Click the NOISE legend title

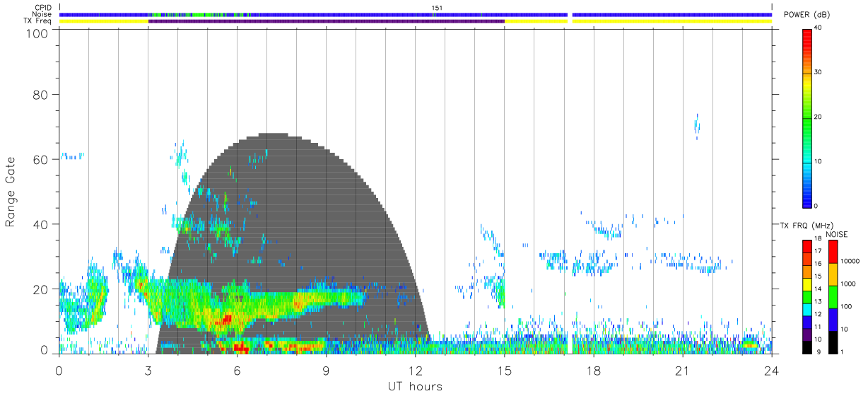tap(835, 234)
